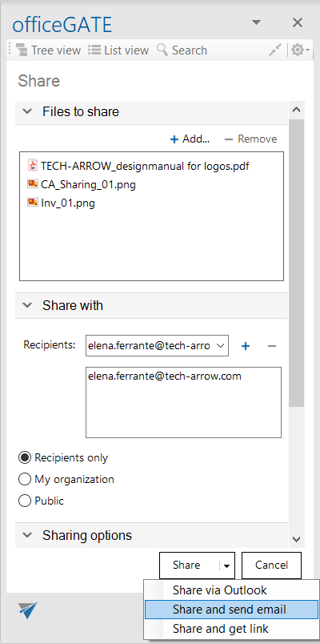Click the paper plane icon at bottom
This screenshot has height=644, width=320.
(x=28, y=610)
